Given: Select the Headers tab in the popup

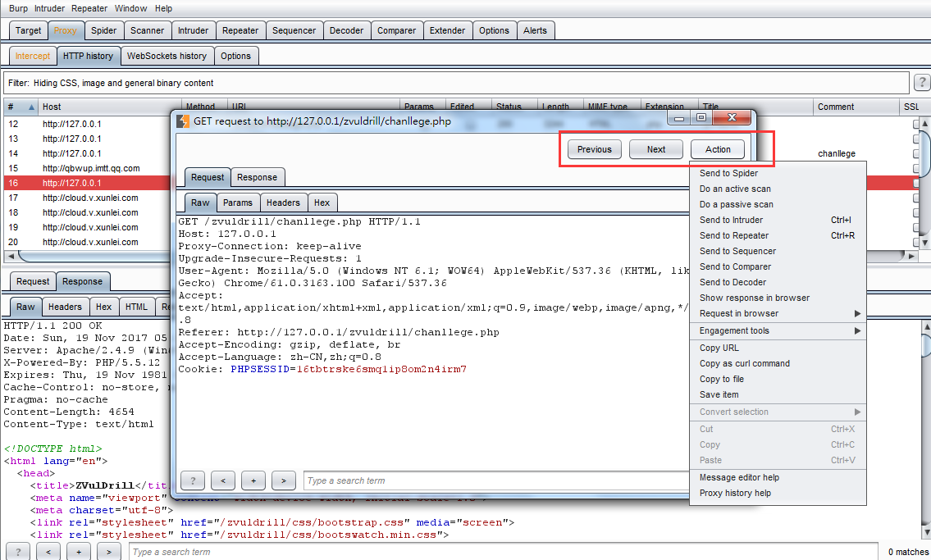Looking at the screenshot, I should (283, 203).
